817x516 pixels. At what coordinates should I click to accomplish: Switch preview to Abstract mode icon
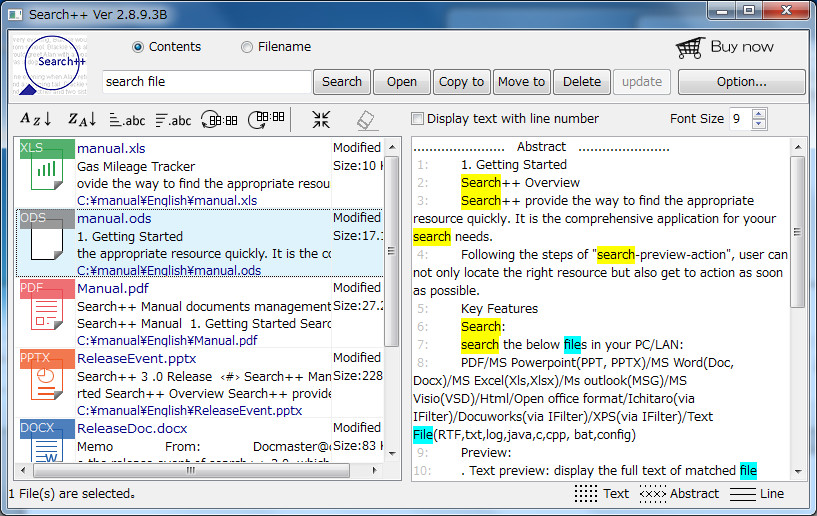point(653,494)
